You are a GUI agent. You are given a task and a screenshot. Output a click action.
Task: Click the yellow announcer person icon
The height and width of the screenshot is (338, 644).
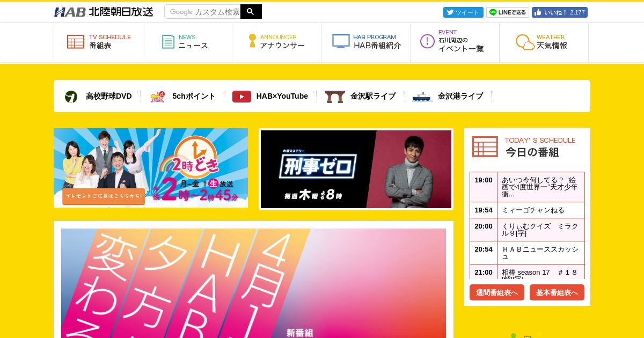252,41
